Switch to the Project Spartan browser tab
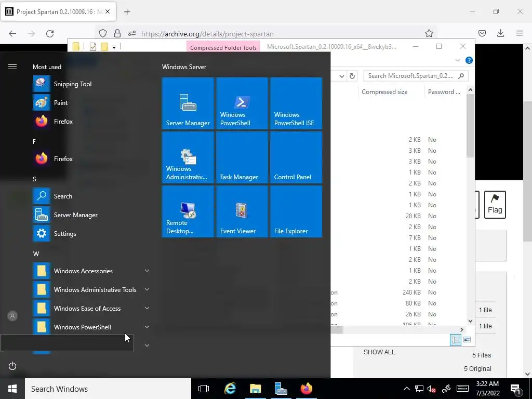The height and width of the screenshot is (399, 532). tap(58, 12)
